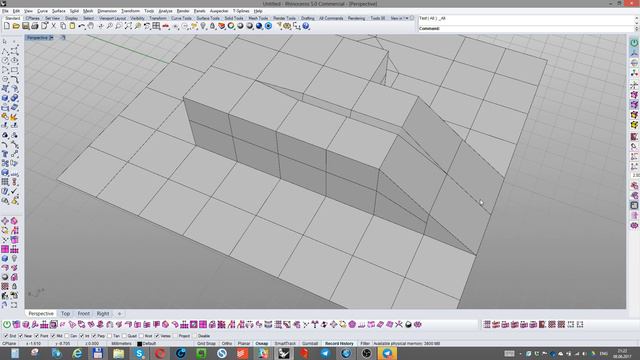Click the Cut scissors icon

pos(53,26)
